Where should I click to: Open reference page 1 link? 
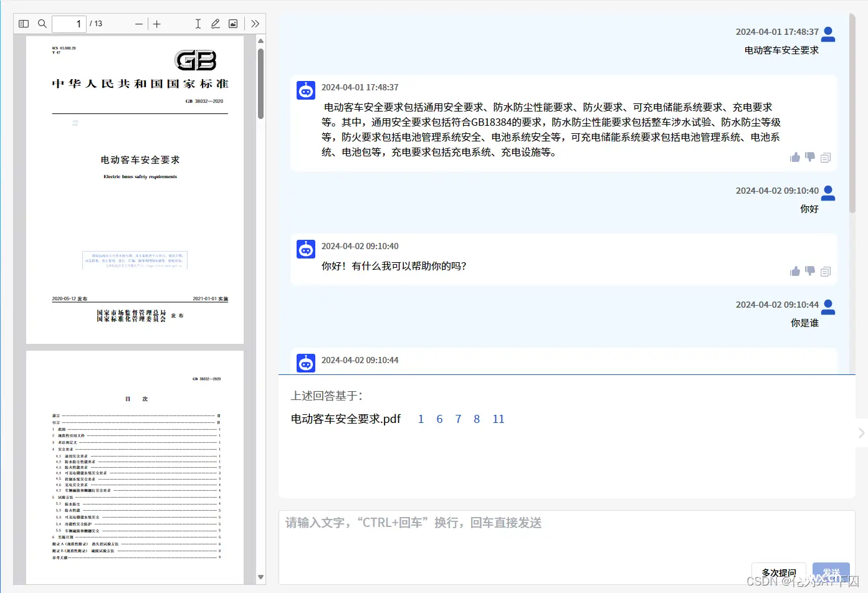pyautogui.click(x=421, y=419)
